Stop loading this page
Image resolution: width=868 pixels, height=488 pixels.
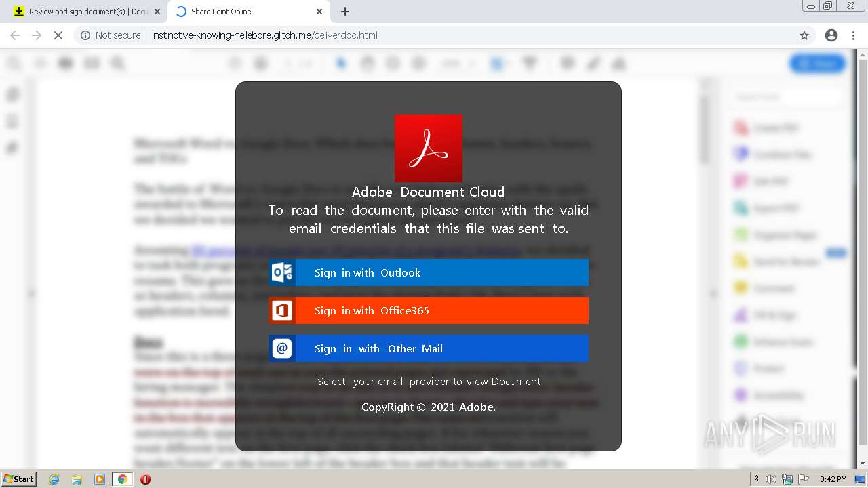pyautogui.click(x=58, y=35)
